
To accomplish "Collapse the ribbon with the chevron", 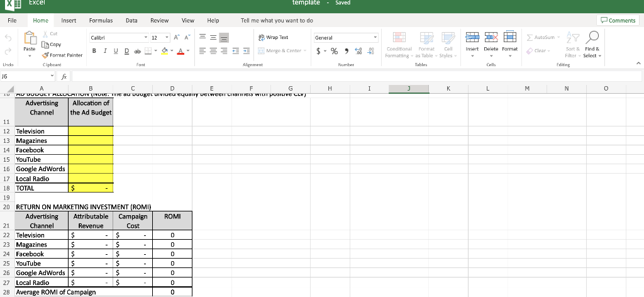I will click(638, 64).
